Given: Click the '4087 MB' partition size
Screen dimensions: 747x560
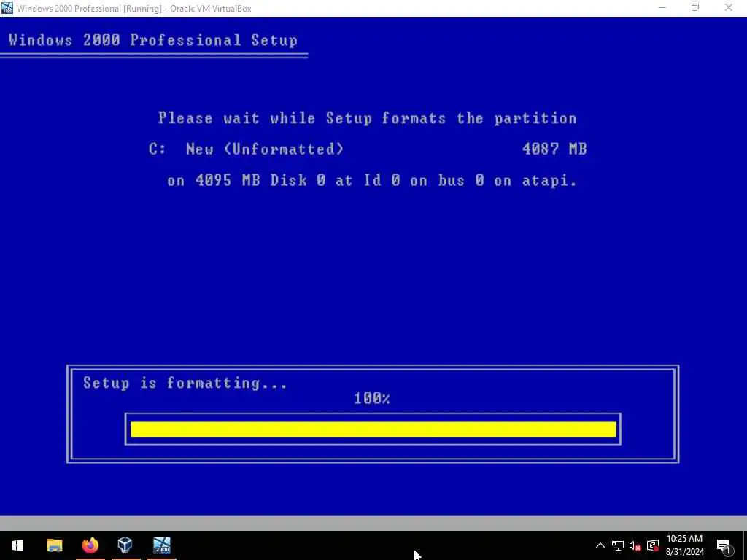Looking at the screenshot, I should click(554, 149).
